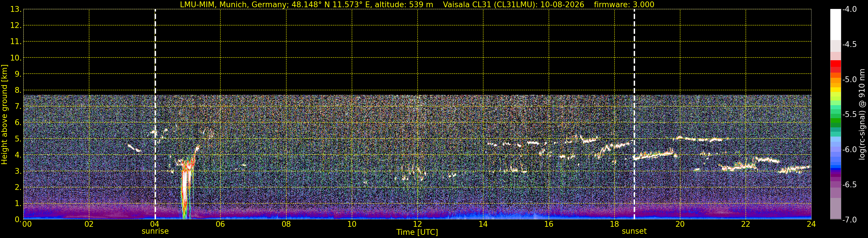
Task: Click the 'Height above ground [km]' axis label
Action: (4, 115)
